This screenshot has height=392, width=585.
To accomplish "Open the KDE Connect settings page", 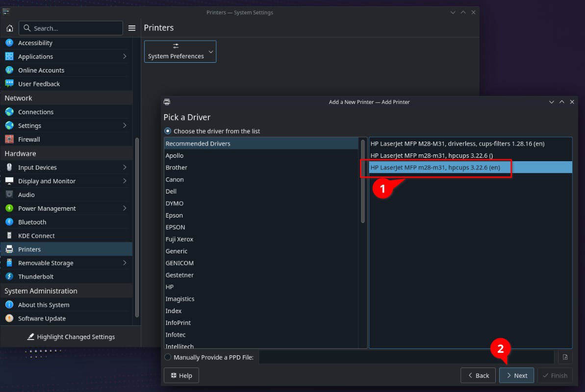I will [66, 235].
